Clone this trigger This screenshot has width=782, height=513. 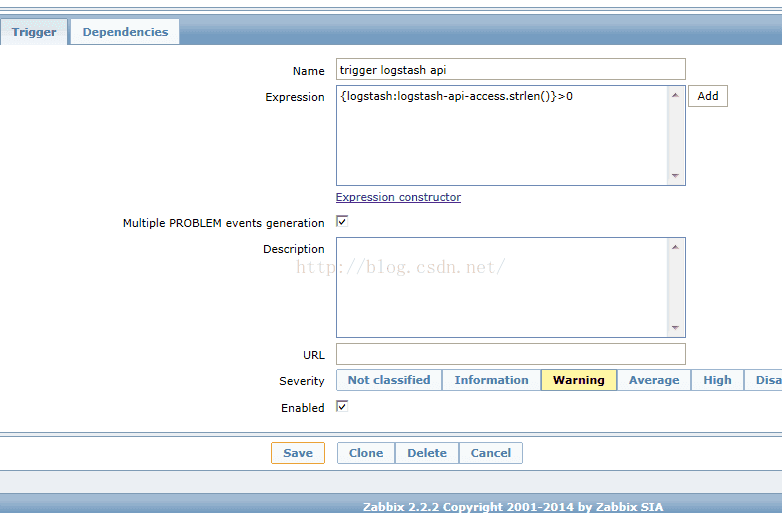tap(366, 453)
